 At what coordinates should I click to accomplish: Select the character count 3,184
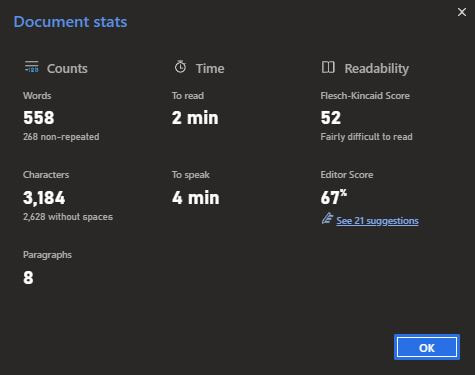click(x=44, y=198)
